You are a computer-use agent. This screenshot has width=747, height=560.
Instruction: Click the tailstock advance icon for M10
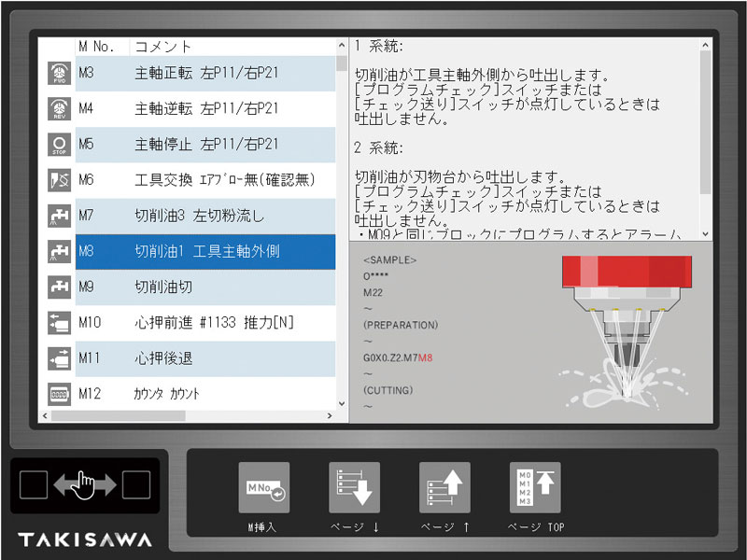coord(59,323)
